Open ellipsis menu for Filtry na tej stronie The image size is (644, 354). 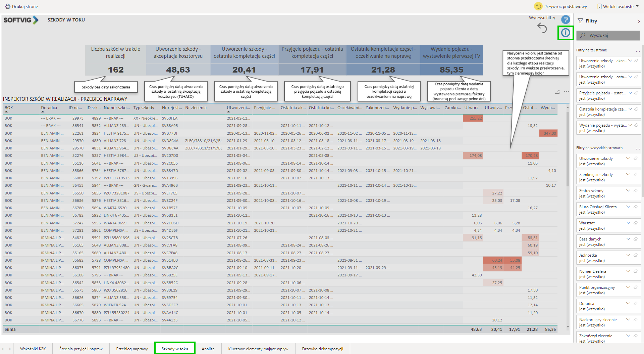(638, 51)
